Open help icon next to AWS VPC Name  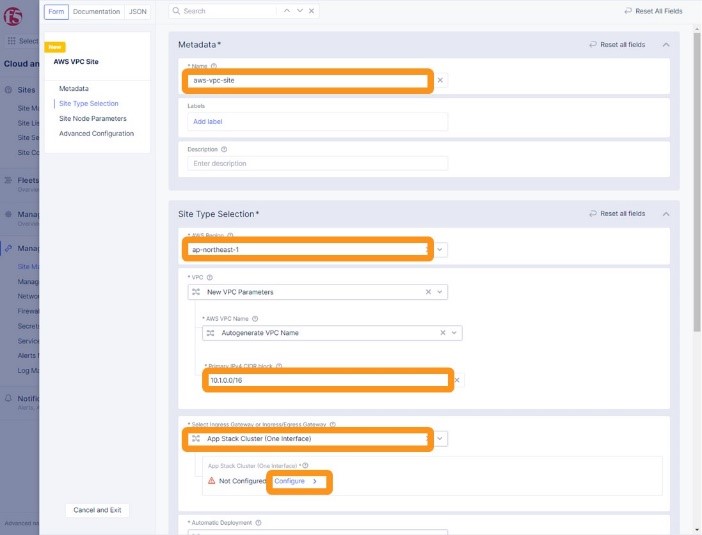(x=255, y=319)
